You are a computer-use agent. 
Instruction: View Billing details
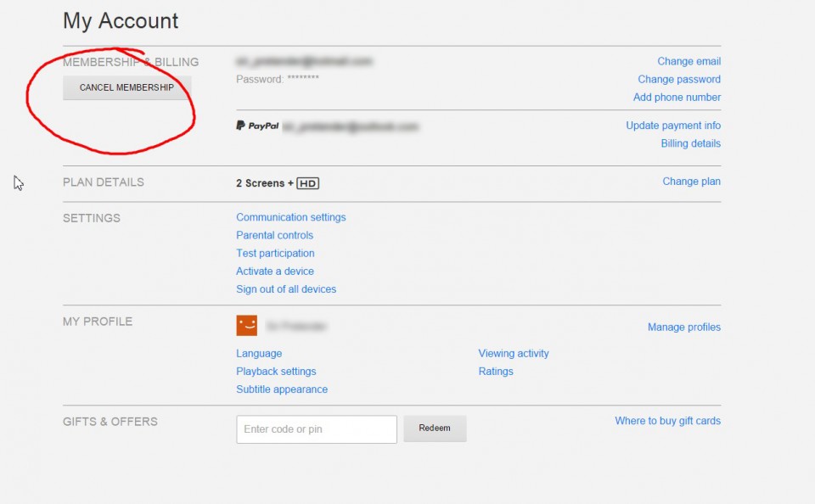coord(690,143)
